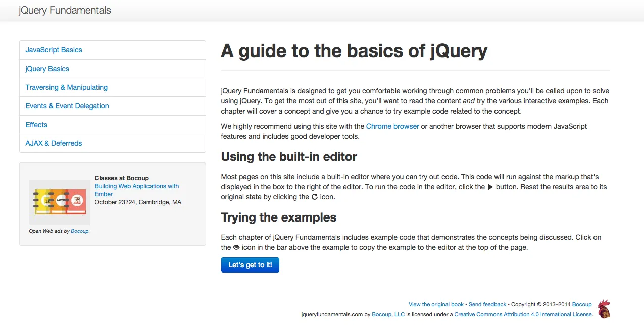Navigate to the Effects chapter
Viewport: 644px width, 327px height.
[112, 125]
